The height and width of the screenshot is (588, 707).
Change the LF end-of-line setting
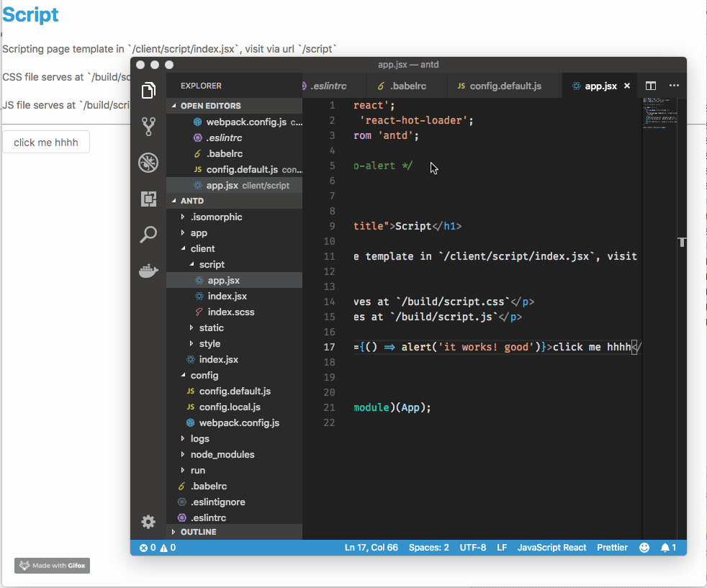pos(502,548)
